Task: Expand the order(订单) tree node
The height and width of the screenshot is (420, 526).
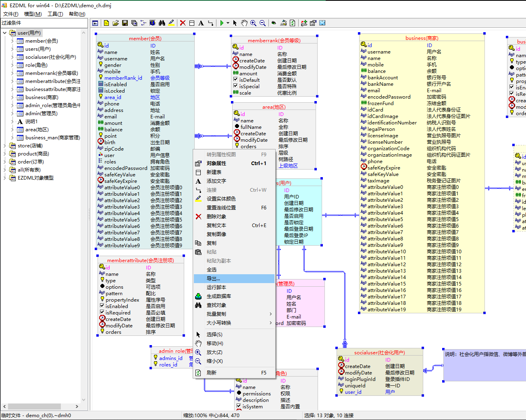Action: [5, 162]
